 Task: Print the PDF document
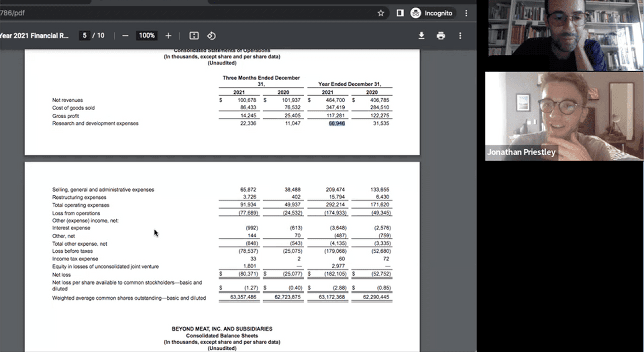point(441,36)
